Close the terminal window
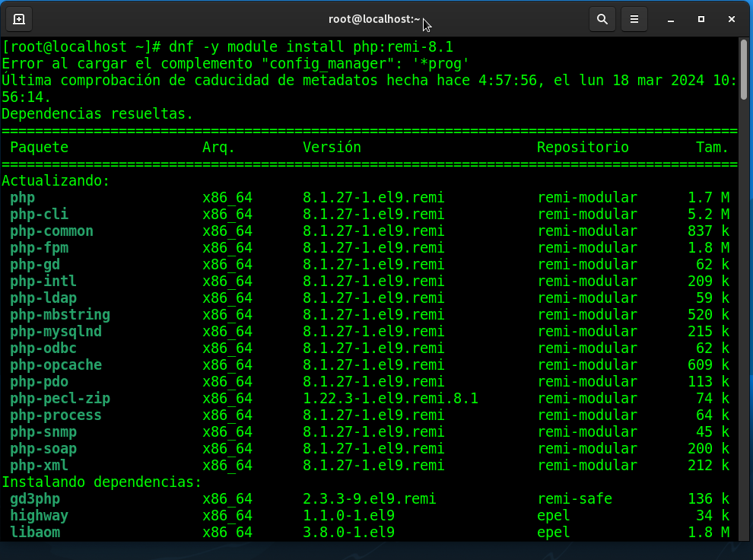The height and width of the screenshot is (560, 753). coord(732,19)
